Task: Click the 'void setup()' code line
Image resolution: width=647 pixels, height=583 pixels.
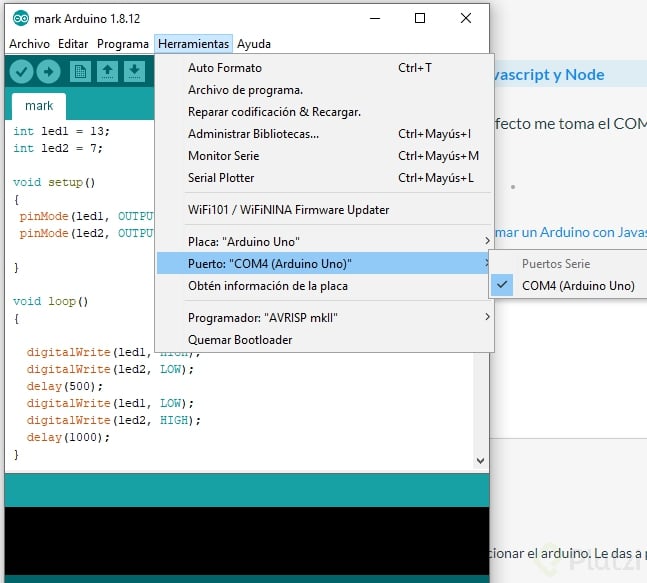Action: click(54, 182)
